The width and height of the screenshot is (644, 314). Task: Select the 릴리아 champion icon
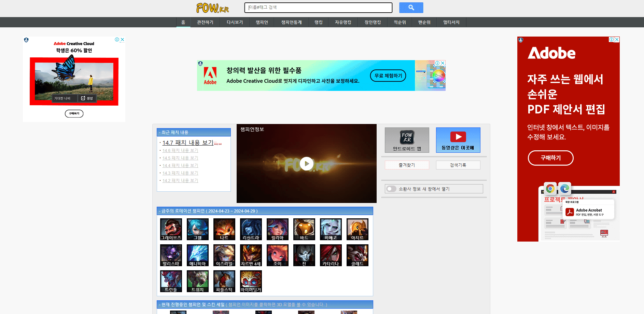pos(278,229)
